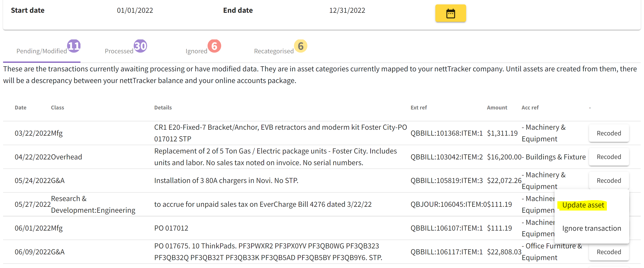Click the purple 30 Processed badge

140,46
